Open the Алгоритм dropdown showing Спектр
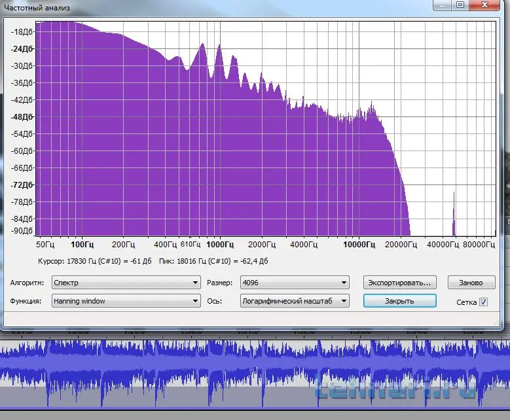The width and height of the screenshot is (510, 420). 126,283
